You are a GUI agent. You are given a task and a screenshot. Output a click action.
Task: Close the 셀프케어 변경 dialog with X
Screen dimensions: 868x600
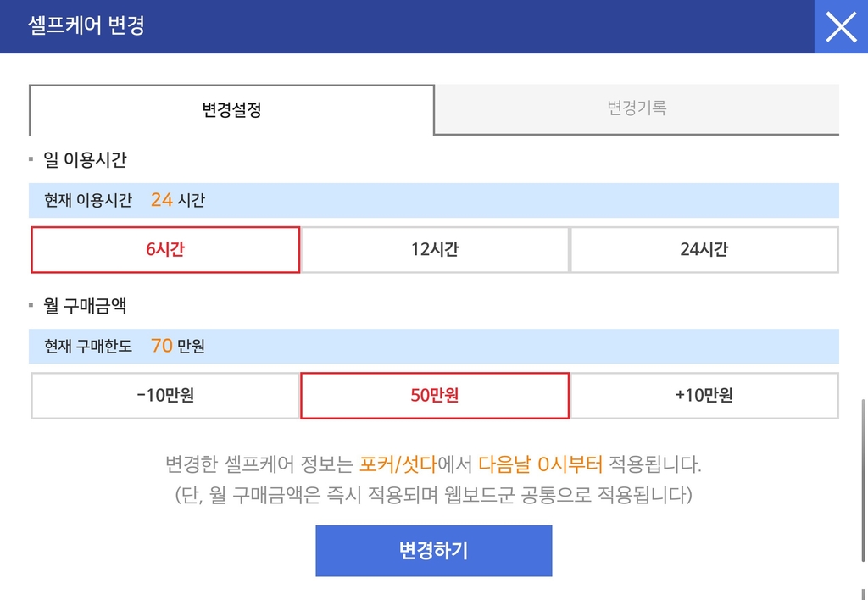[840, 27]
